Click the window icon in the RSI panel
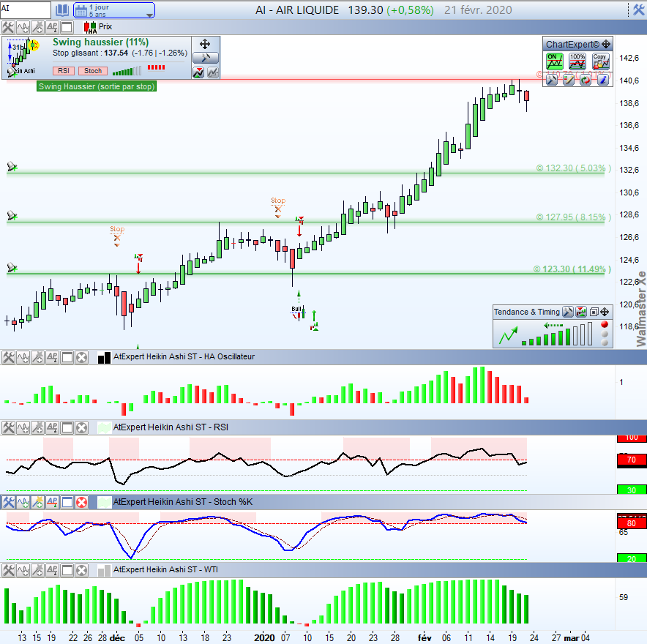Viewport: 647px width, 644px height. pyautogui.click(x=67, y=428)
